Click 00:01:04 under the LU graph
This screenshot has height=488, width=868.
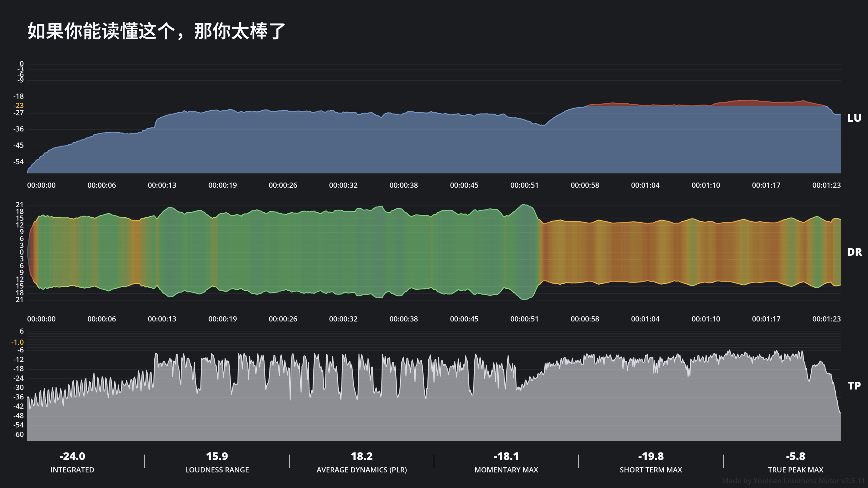click(x=645, y=185)
